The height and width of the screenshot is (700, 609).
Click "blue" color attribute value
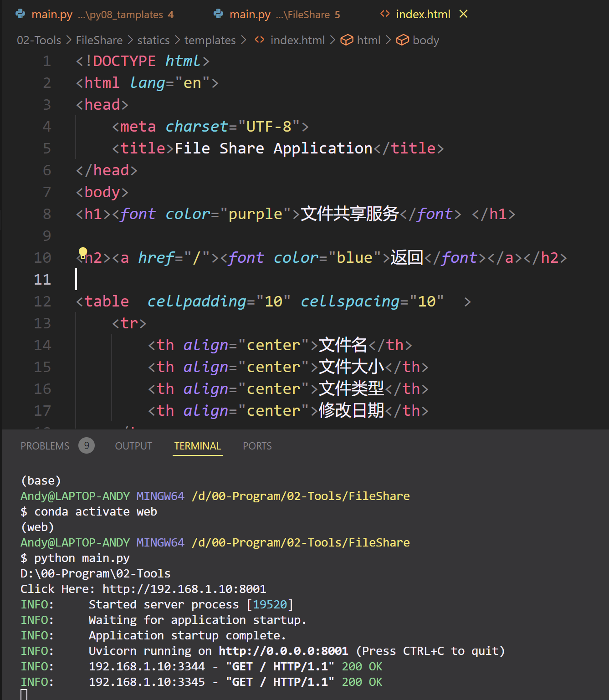pyautogui.click(x=354, y=258)
